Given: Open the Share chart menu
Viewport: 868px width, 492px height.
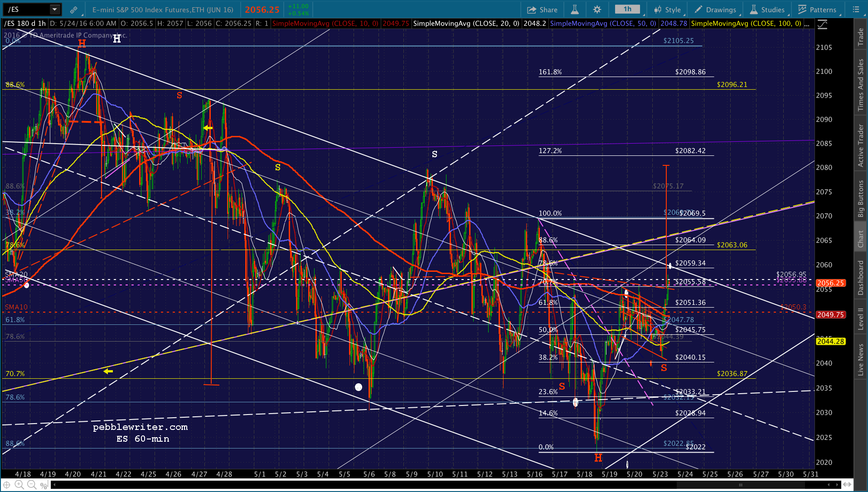Looking at the screenshot, I should pos(542,10).
